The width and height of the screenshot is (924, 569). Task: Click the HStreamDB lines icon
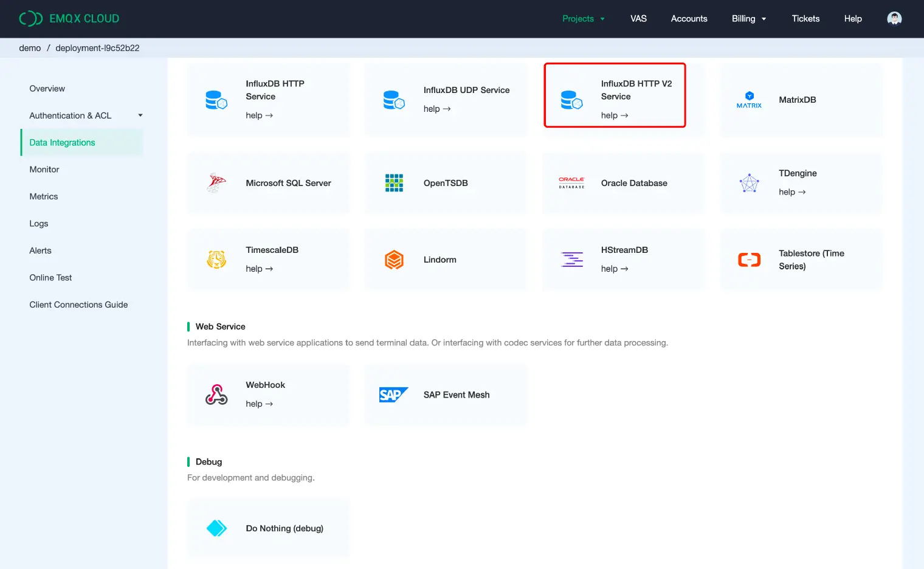571,260
